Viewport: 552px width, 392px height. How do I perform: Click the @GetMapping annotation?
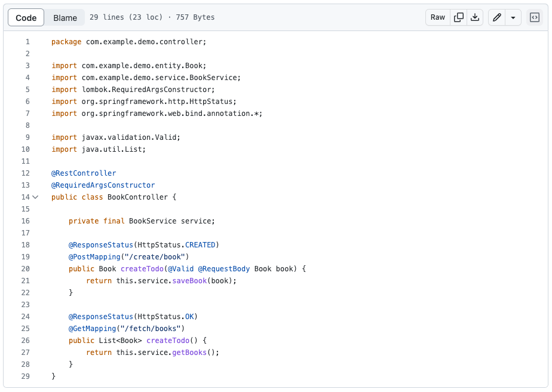(91, 329)
